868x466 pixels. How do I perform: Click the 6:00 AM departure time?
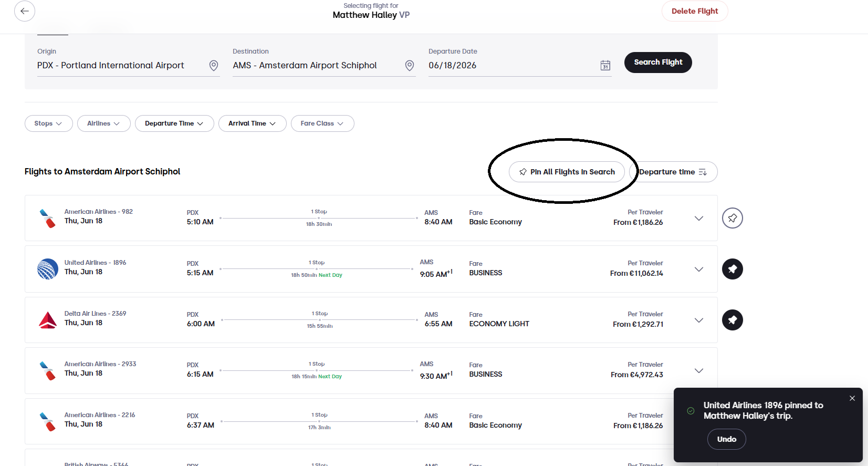coord(201,324)
